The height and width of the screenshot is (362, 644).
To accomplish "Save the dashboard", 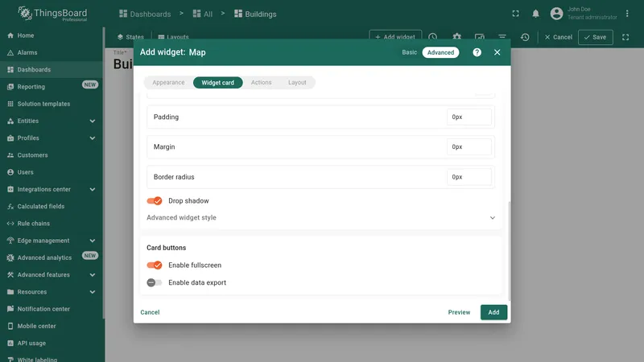I will (595, 37).
